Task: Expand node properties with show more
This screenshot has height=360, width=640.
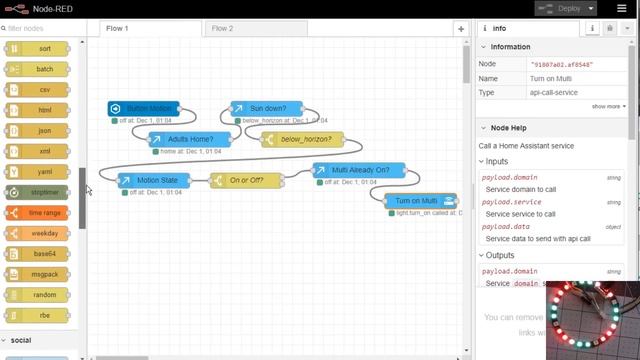Action: tap(609, 107)
